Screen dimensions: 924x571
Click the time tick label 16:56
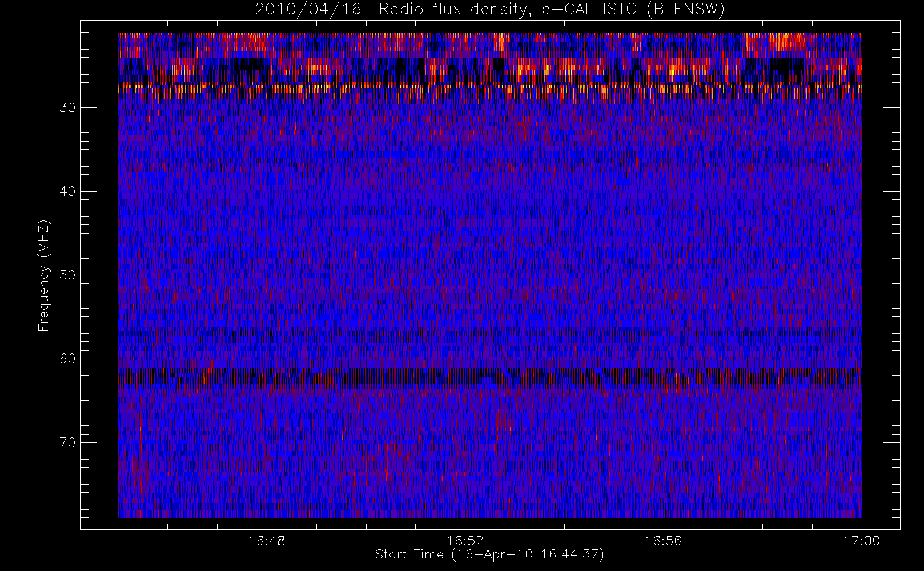[x=664, y=541]
